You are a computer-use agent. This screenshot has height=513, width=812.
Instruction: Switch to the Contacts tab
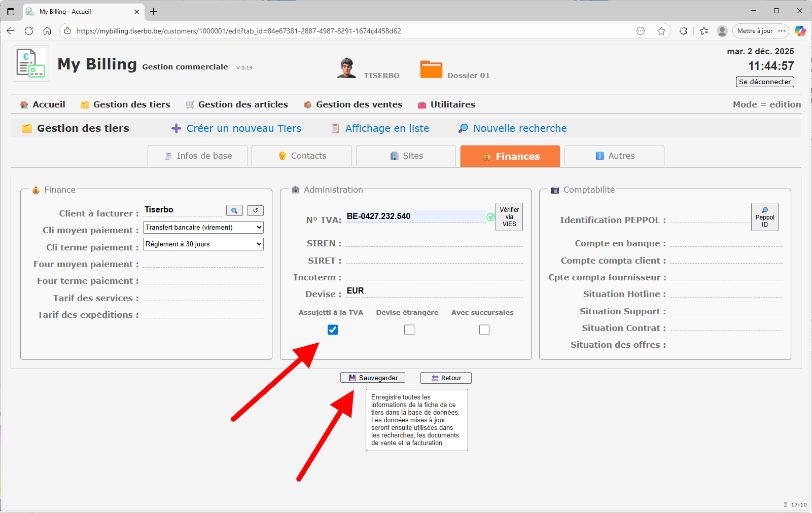(x=301, y=156)
